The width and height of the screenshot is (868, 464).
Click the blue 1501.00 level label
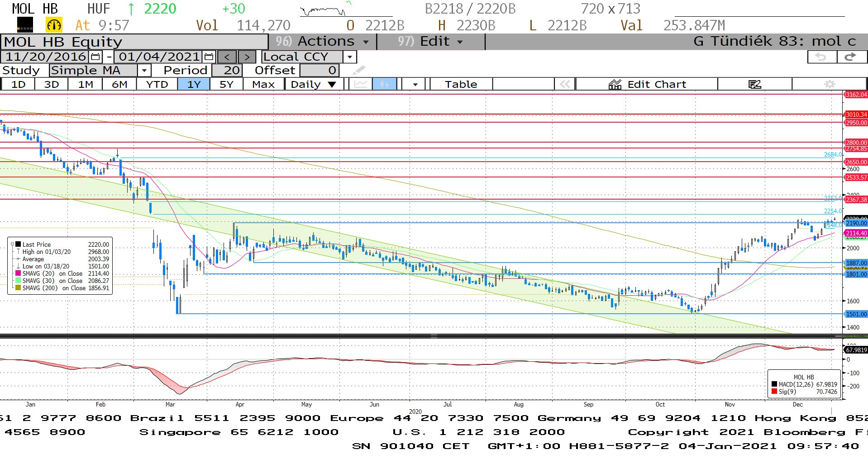point(856,314)
